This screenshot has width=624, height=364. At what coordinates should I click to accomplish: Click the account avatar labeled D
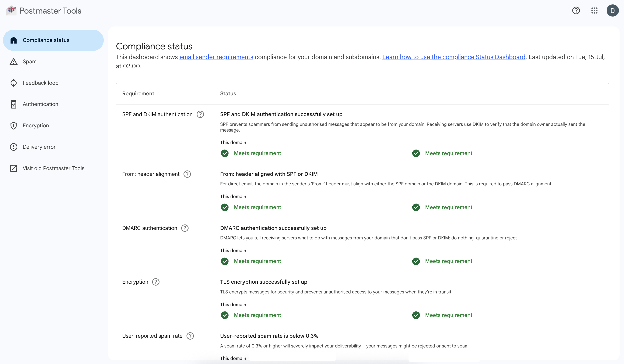point(613,11)
